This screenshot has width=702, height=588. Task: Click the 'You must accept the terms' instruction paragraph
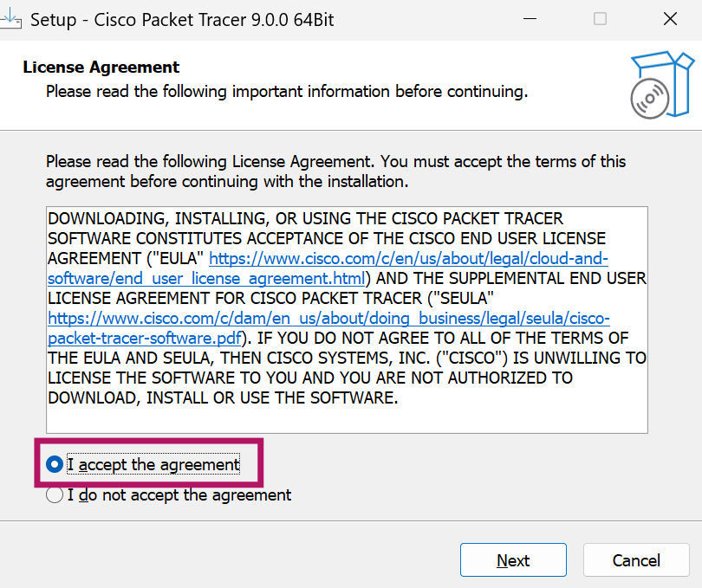point(335,171)
